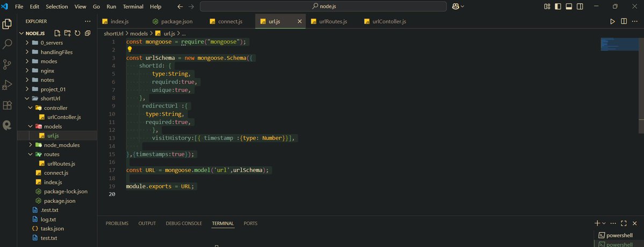Viewport: 644px width, 247px height.
Task: Close the terminal panel
Action: (634, 223)
